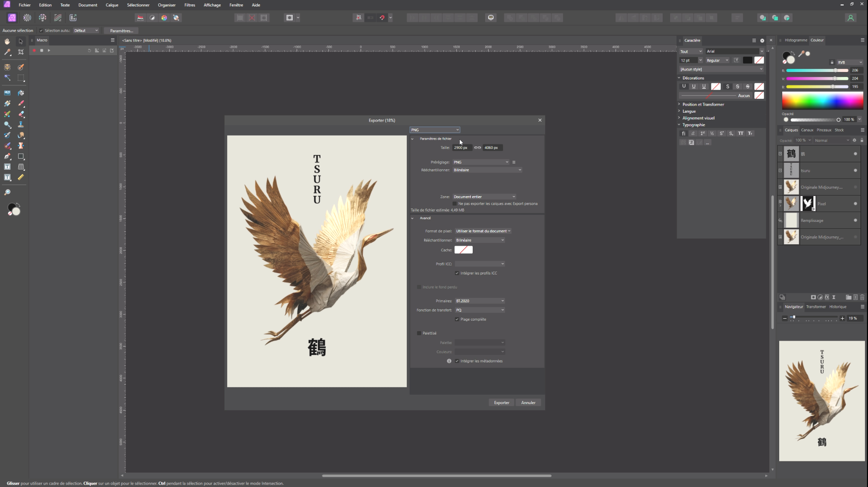Switch to the Canaux tab

coord(807,130)
